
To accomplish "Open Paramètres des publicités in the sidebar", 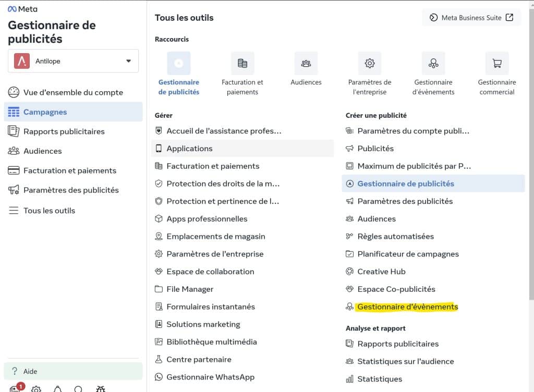I will click(73, 190).
